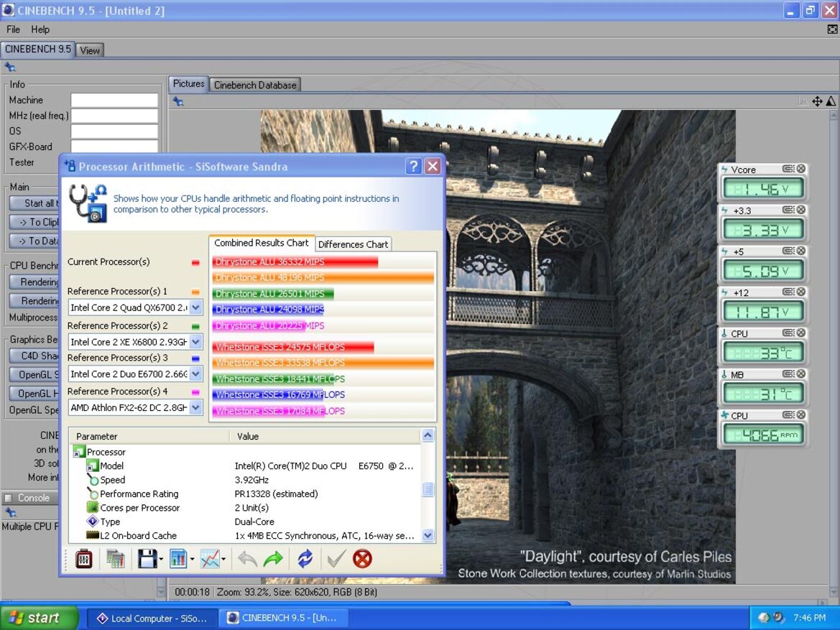Click the orange Reference Processor 1 color marker
Viewport: 840px width, 630px height.
[x=195, y=292]
